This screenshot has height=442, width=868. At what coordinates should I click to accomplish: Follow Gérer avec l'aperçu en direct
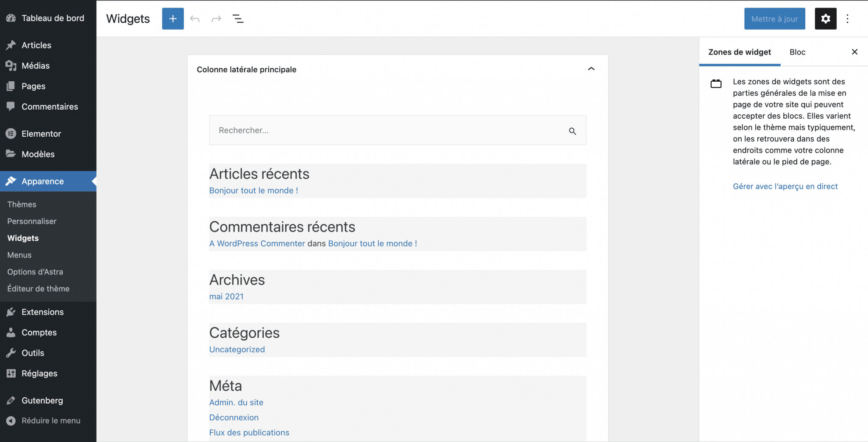[785, 186]
